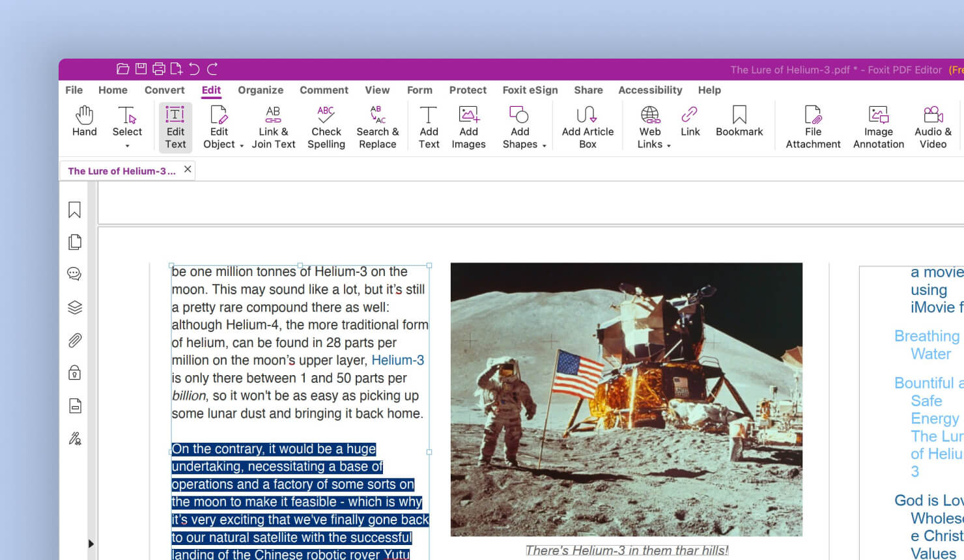Open the Security lock side panel
Image resolution: width=964 pixels, height=560 pixels.
[75, 372]
